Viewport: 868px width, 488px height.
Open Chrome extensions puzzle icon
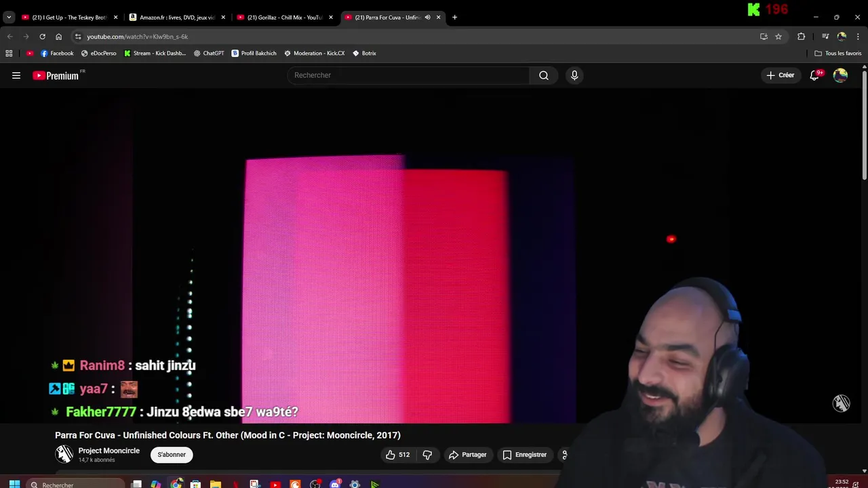[802, 37]
